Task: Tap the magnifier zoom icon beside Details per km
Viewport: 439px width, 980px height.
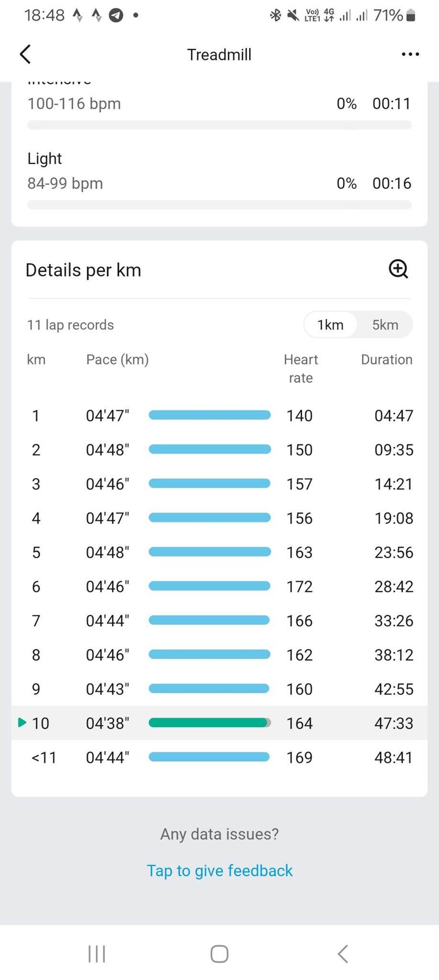Action: [x=398, y=269]
